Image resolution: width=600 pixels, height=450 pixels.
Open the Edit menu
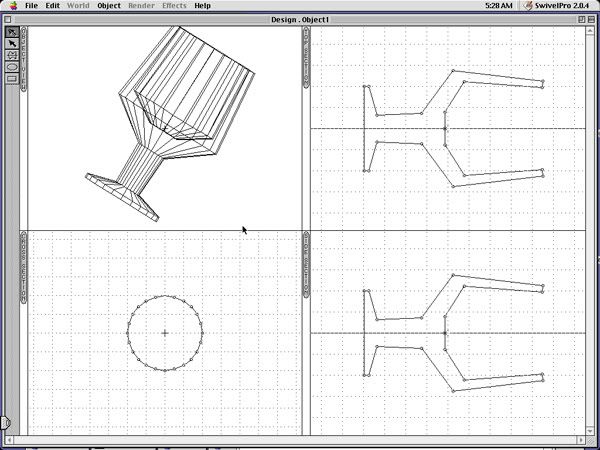click(x=52, y=6)
